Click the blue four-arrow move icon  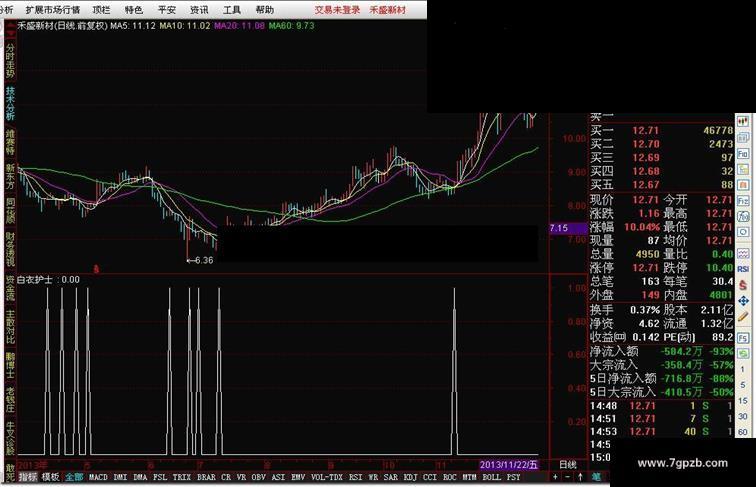[743, 301]
